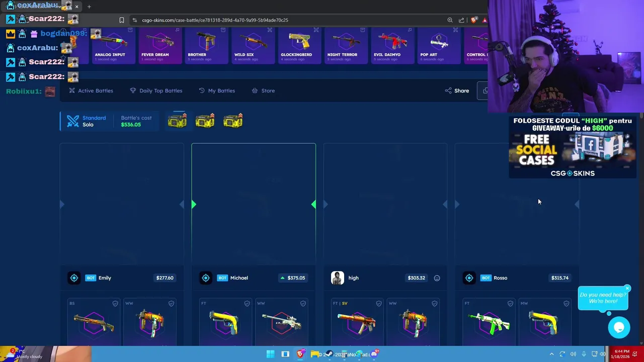Click shield check on high's WW skin
Screen dimensions: 644x362
435,303
